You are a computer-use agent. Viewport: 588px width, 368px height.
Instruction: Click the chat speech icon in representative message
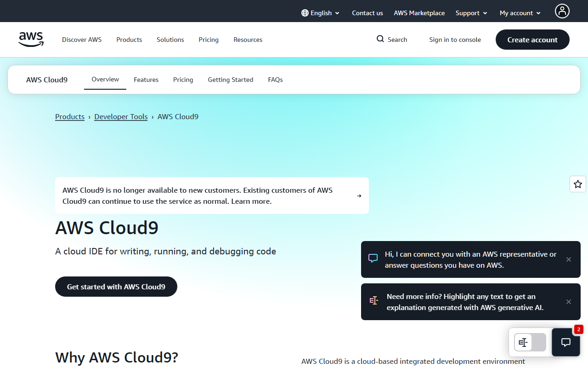tap(373, 259)
